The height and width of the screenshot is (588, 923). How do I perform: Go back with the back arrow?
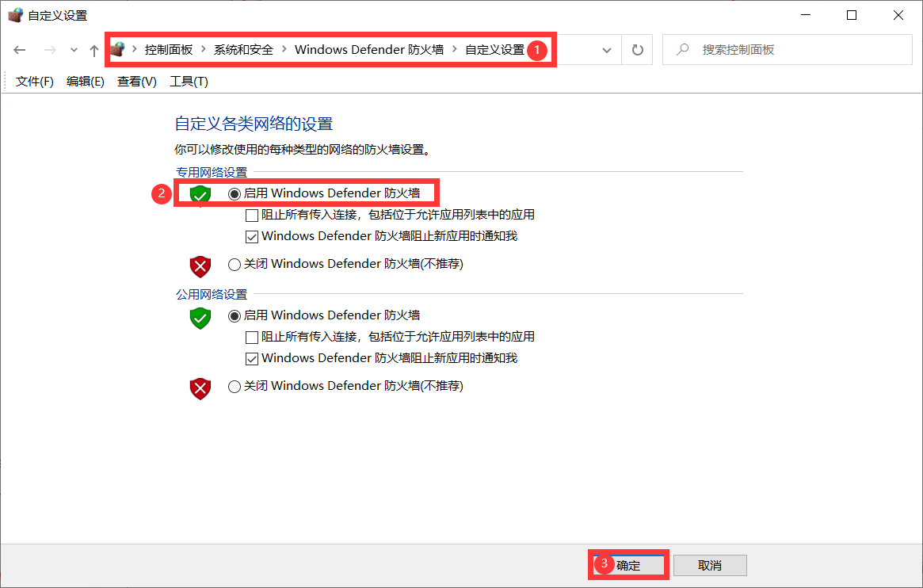click(20, 50)
